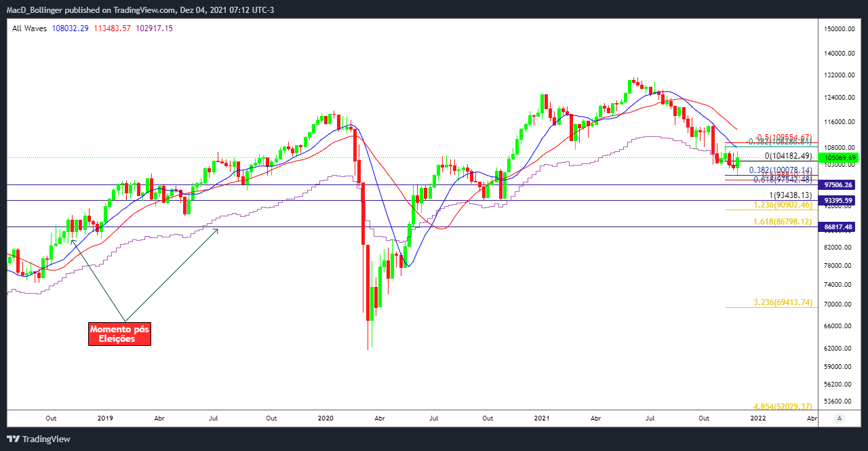Viewport: 868px width, 451px height.
Task: Click the 140000.00 price axis label
Action: tap(838, 53)
